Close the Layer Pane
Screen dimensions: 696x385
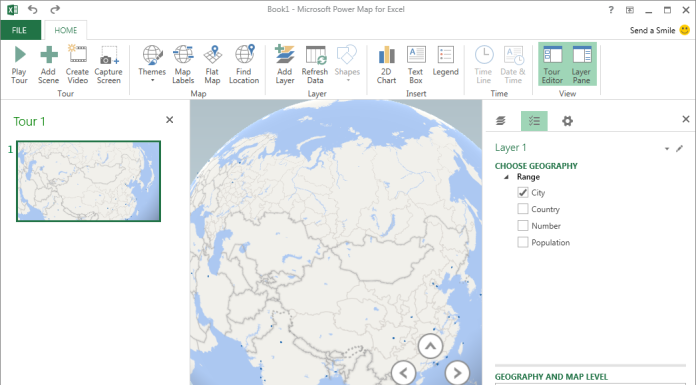[x=686, y=119]
